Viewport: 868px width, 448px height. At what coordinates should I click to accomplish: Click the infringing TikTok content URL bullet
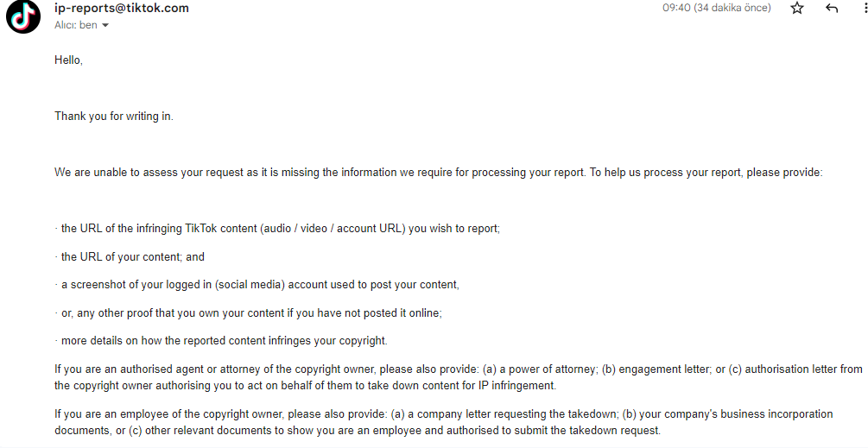[277, 229]
